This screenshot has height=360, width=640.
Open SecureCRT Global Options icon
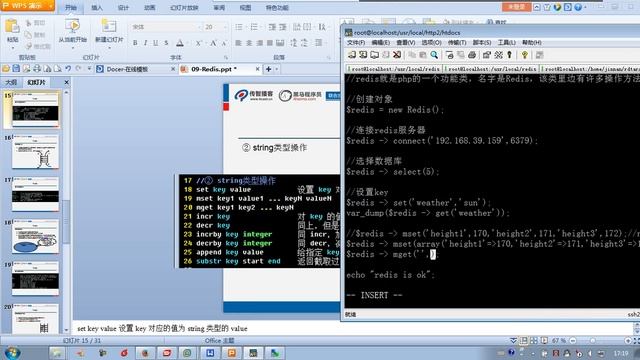pyautogui.click(x=498, y=55)
